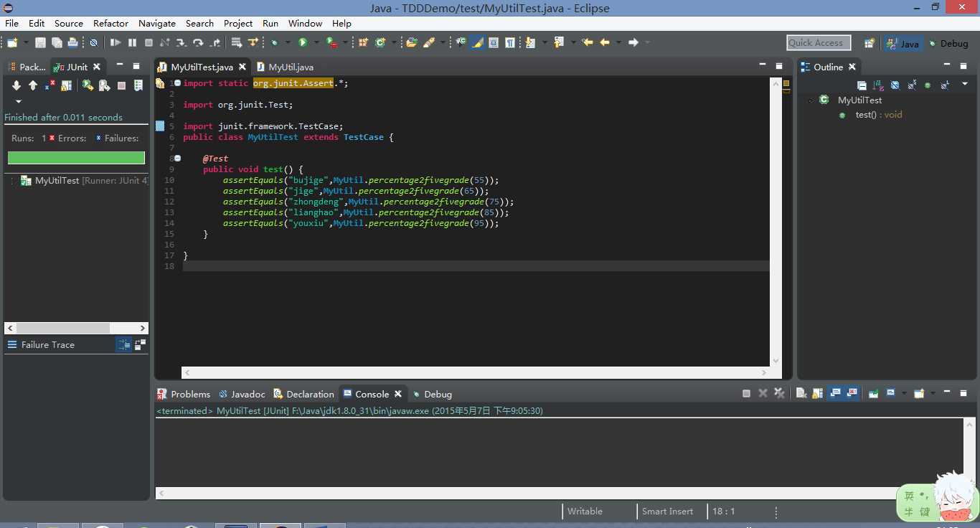Click JUnit Rerun Failed Tests First icon

(x=104, y=85)
